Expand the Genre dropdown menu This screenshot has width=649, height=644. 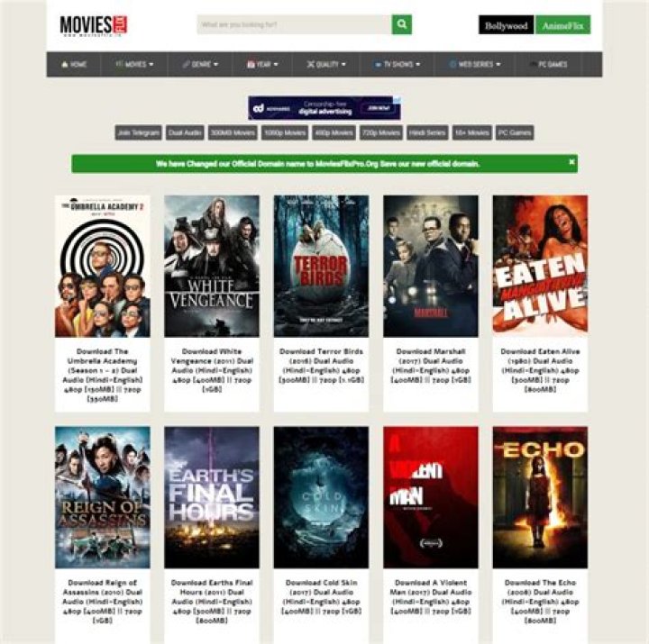[200, 65]
